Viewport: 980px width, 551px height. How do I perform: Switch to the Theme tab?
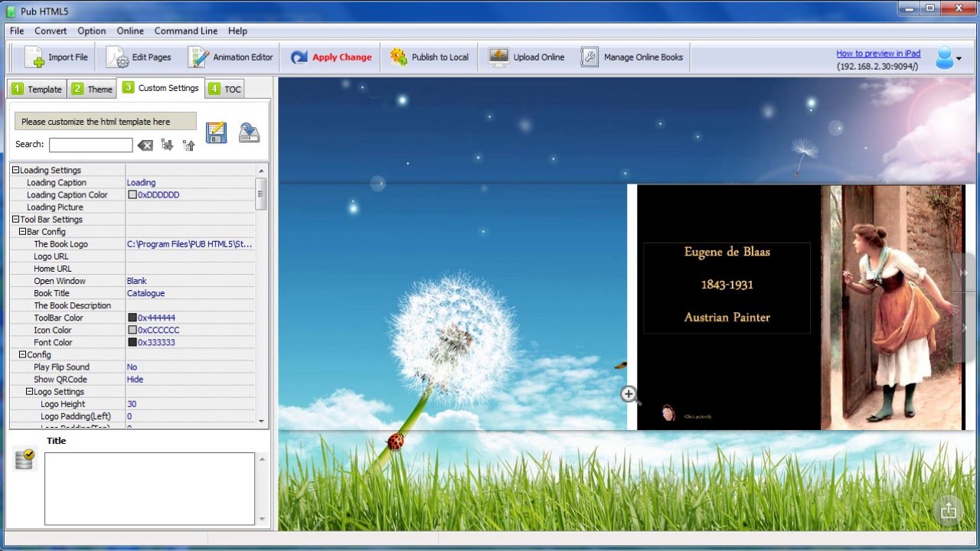click(x=92, y=89)
